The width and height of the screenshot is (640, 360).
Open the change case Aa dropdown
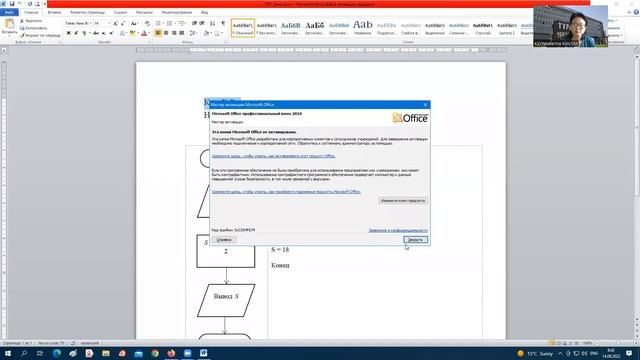click(134, 24)
